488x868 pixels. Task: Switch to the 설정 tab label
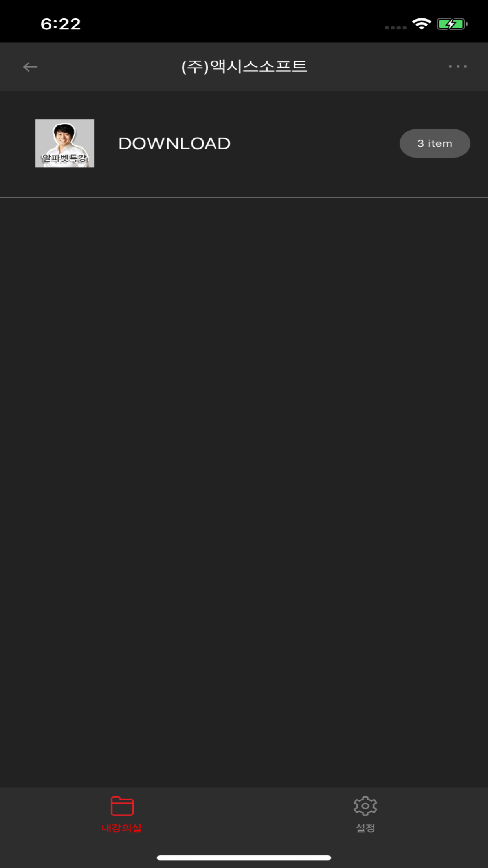coord(365,828)
